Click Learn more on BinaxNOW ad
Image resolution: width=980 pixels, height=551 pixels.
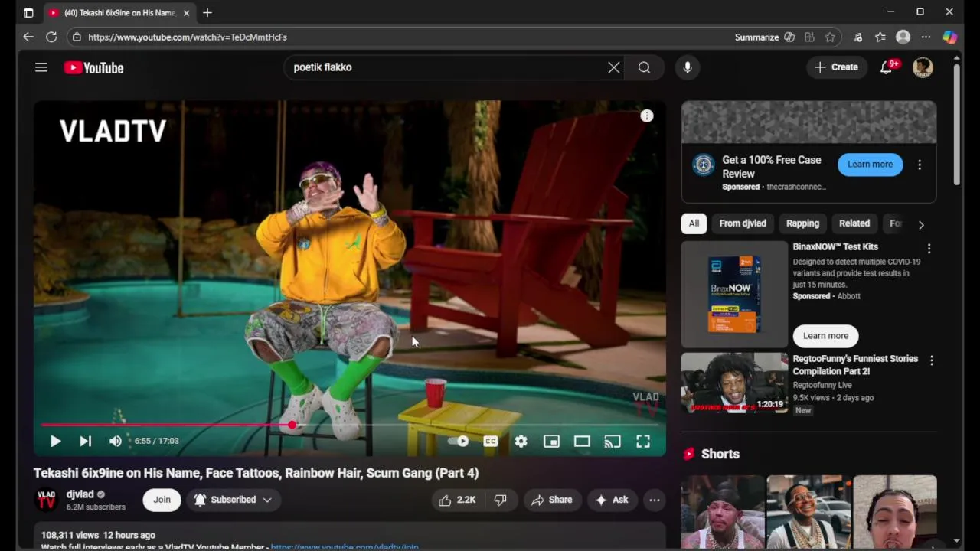pyautogui.click(x=825, y=336)
